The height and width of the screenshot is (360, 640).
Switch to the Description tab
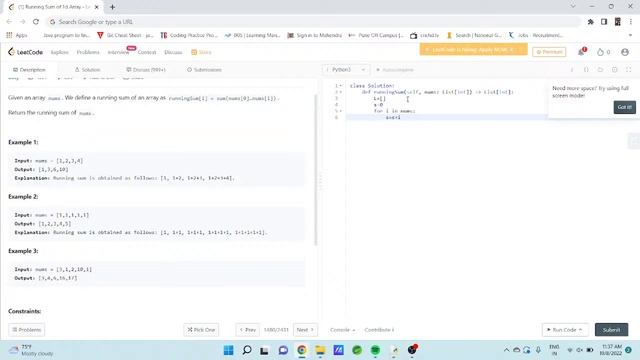29,70
